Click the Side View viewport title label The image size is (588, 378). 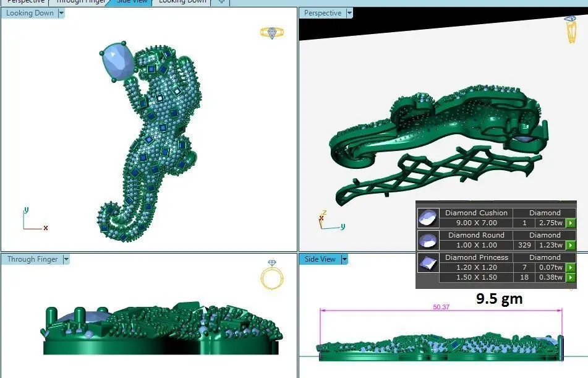click(320, 259)
